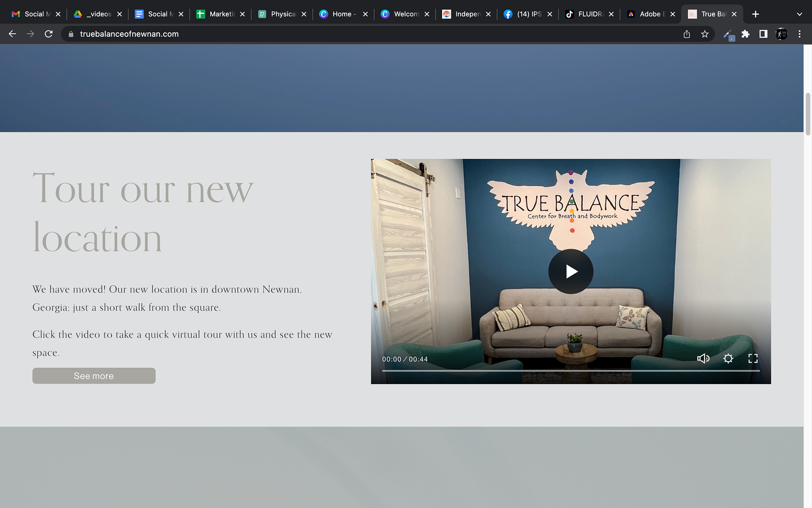Click the page vertical scrollbar thumb
Image resolution: width=812 pixels, height=508 pixels.
(808, 113)
